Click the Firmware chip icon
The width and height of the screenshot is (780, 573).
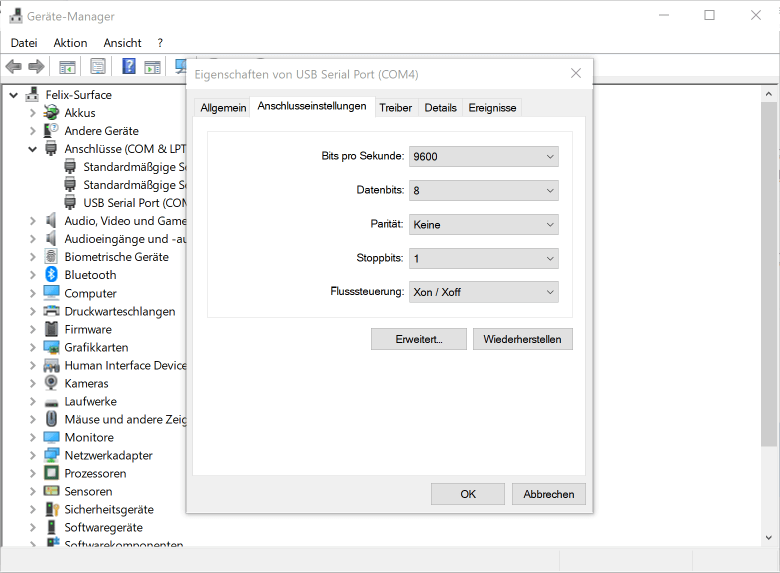click(x=51, y=329)
